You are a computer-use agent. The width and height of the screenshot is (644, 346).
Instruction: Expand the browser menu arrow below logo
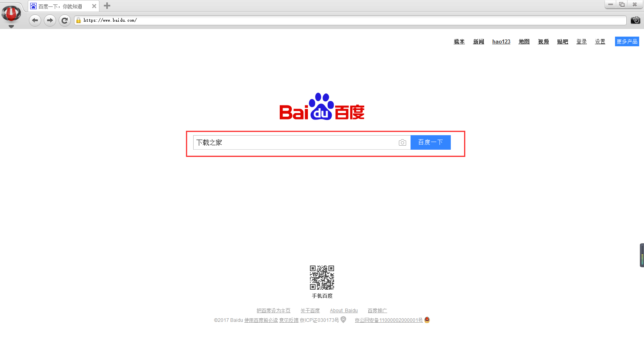point(11,27)
